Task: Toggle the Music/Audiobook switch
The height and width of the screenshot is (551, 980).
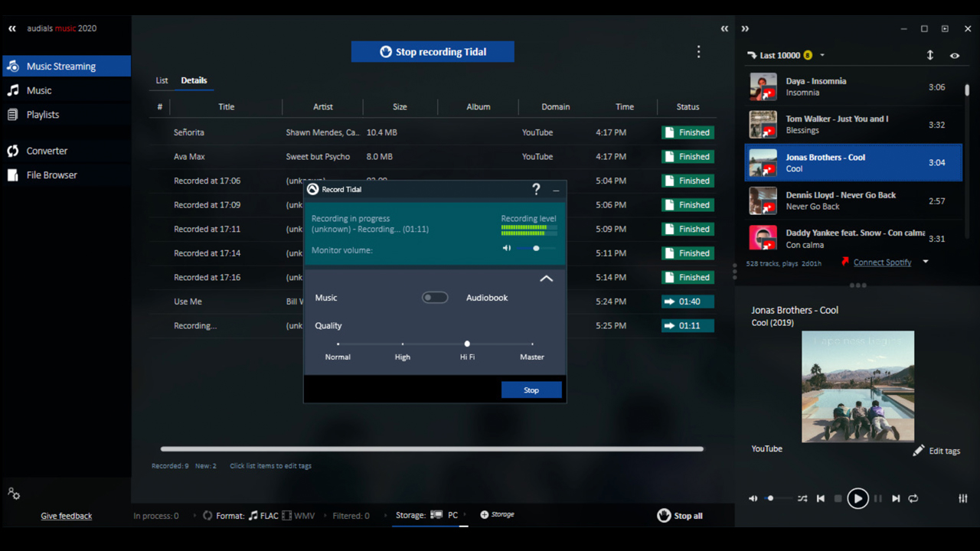Action: point(435,298)
